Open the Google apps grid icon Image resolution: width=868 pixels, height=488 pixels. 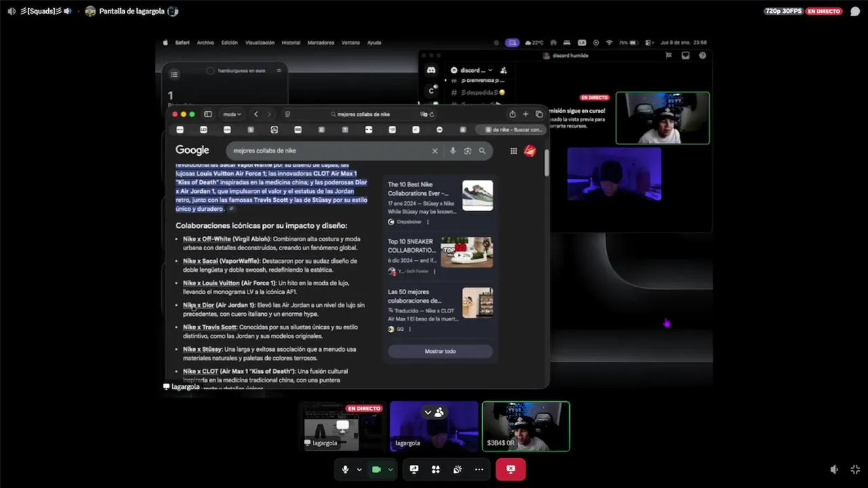point(513,151)
